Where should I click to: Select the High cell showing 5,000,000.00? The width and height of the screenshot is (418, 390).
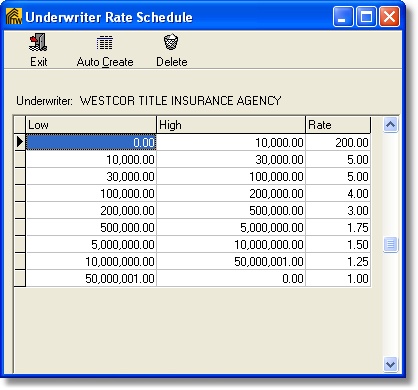(x=231, y=227)
